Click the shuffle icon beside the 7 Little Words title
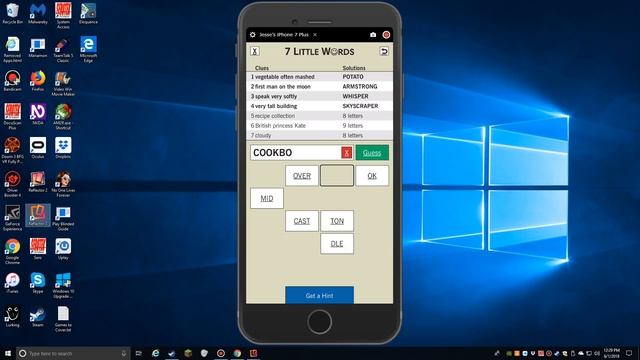 click(x=384, y=51)
